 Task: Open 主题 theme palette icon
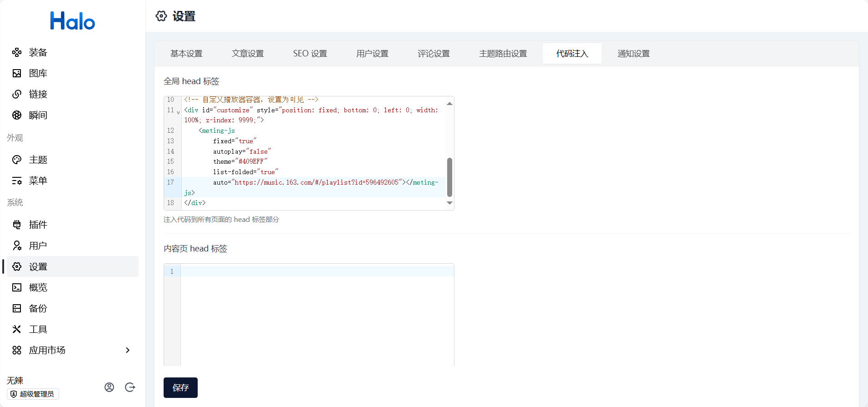pyautogui.click(x=17, y=160)
